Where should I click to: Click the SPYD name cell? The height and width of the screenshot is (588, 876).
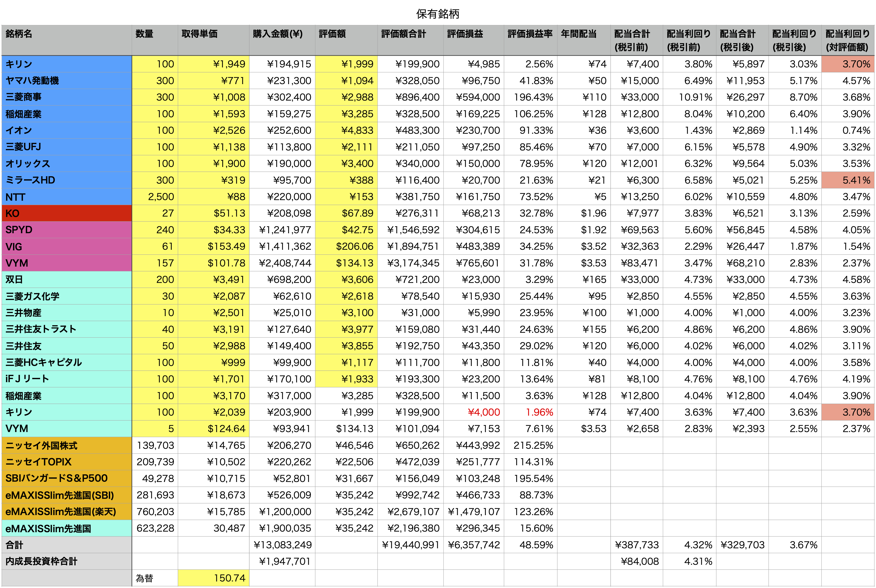coord(67,230)
